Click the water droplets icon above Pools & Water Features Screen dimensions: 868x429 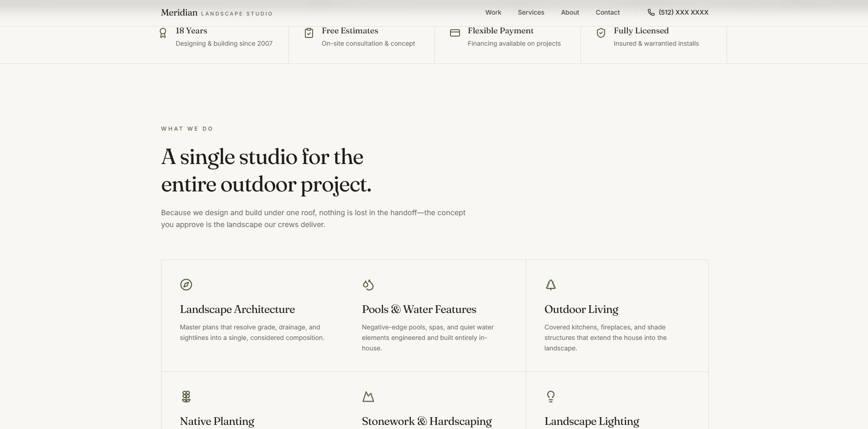[368, 285]
